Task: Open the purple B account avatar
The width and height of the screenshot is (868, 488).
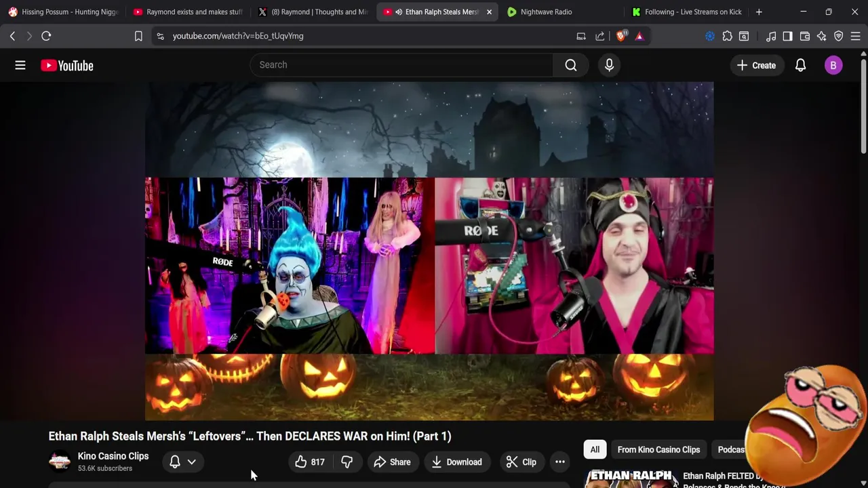Action: 833,65
